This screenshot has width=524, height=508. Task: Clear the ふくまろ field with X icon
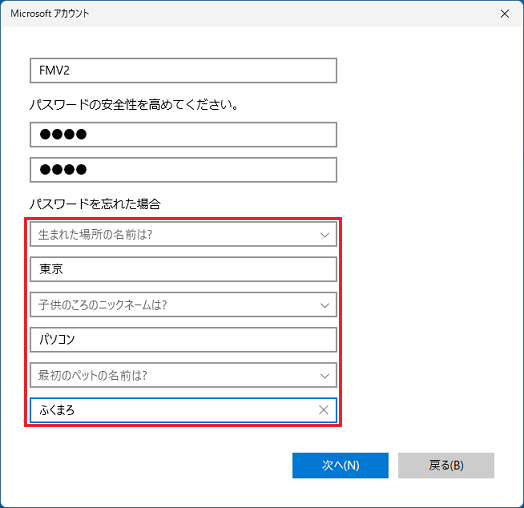coord(323,410)
